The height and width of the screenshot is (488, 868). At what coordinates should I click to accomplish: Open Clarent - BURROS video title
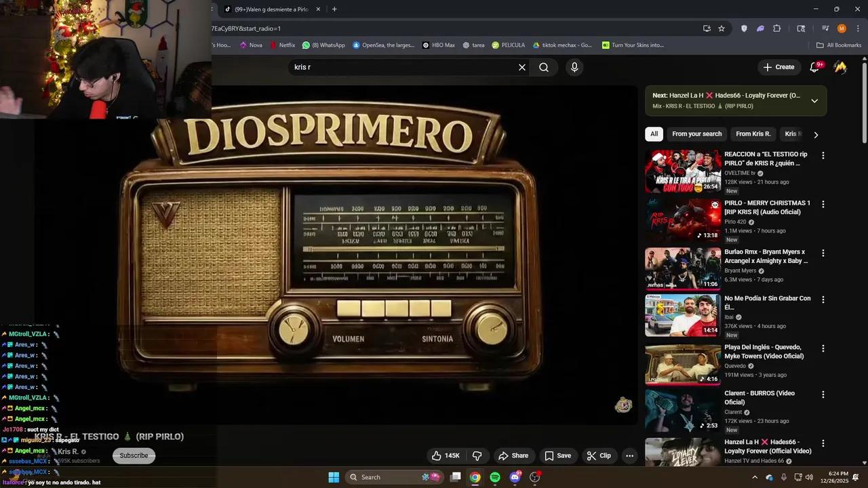point(759,398)
